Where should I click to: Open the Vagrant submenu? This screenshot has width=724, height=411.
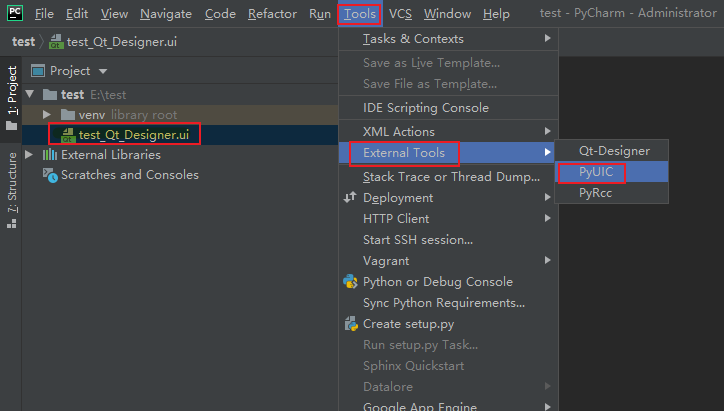point(448,260)
